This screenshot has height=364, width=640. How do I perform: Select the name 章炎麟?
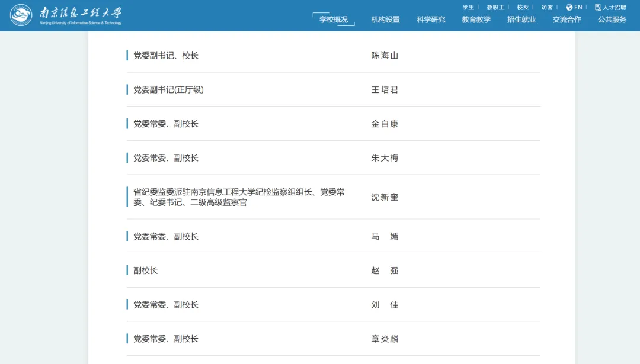[x=385, y=339]
